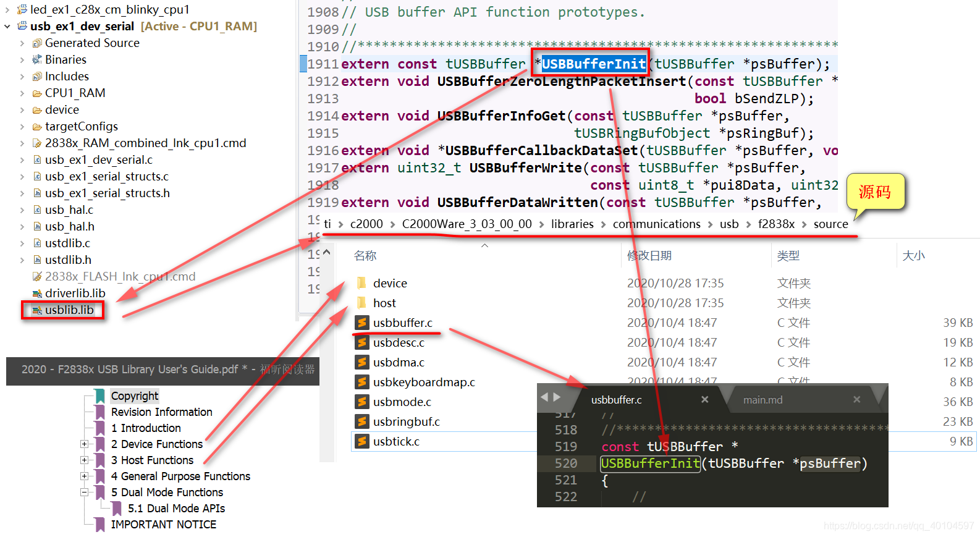Sort by 修改日期 column header
The height and width of the screenshot is (537, 980).
649,255
